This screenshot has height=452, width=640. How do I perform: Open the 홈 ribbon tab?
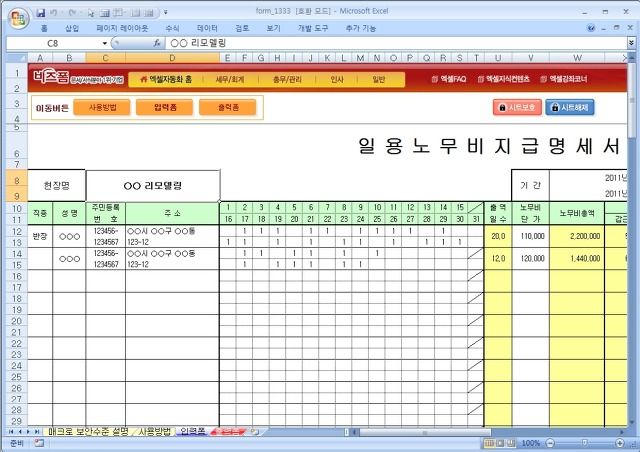click(x=44, y=28)
